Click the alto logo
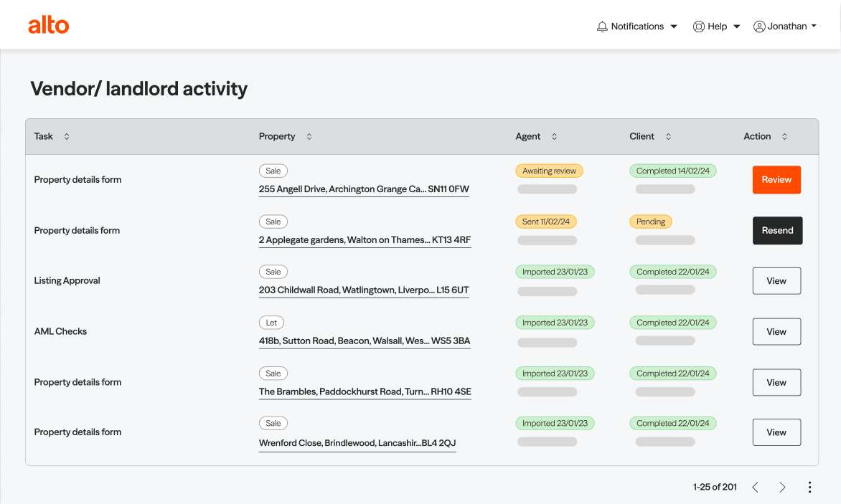The height and width of the screenshot is (504, 841). click(49, 26)
